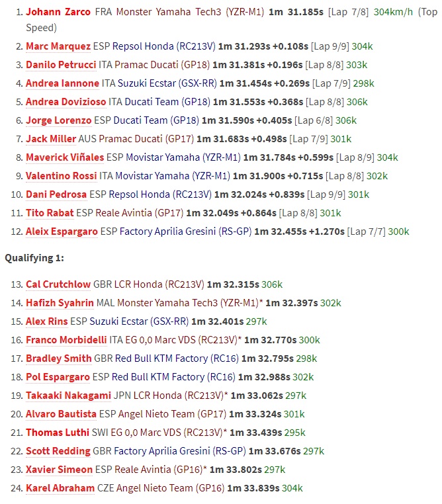The image size is (442, 504).
Task: Click the Franco Morbidelli link
Action: (x=66, y=340)
